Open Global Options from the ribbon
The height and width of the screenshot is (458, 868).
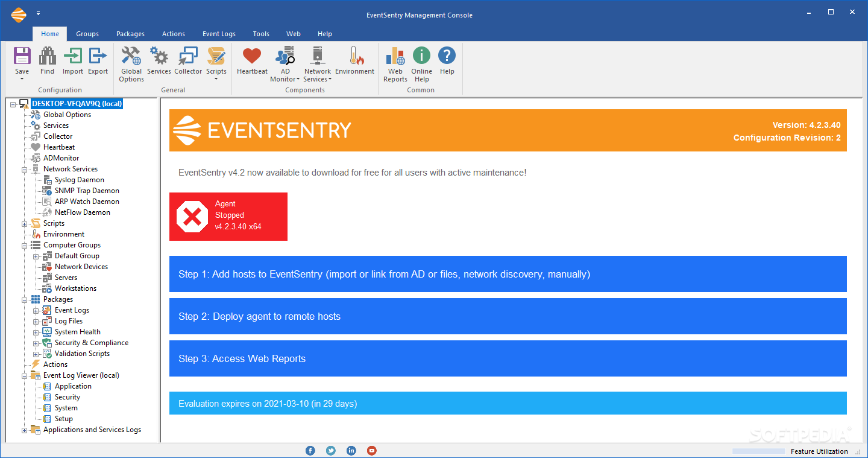pos(131,56)
